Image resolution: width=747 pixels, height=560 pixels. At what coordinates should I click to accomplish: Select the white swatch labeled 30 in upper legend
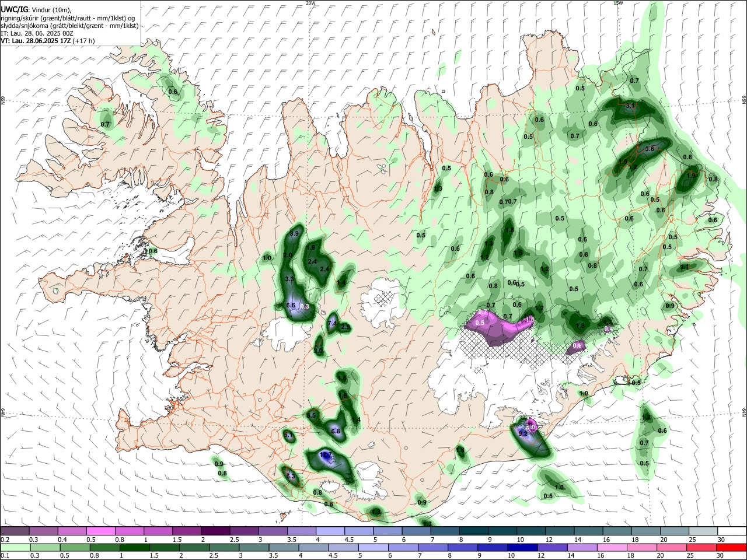click(732, 531)
